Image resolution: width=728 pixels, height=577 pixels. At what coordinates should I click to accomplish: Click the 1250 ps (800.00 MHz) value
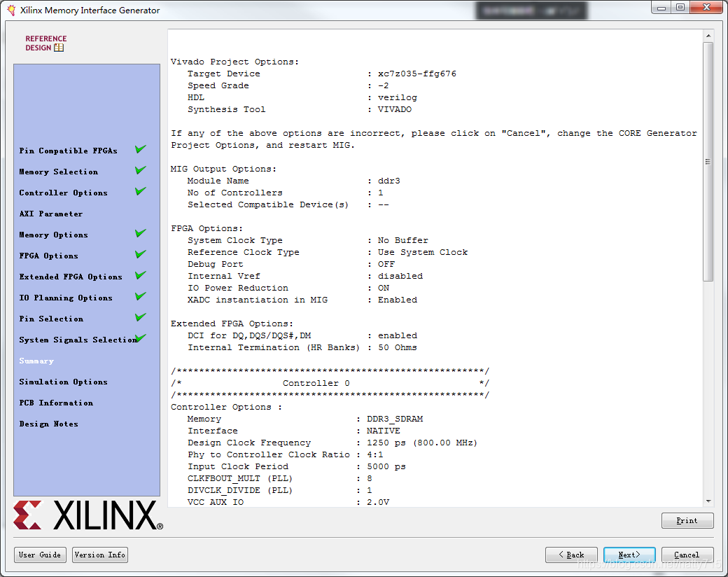tap(421, 443)
